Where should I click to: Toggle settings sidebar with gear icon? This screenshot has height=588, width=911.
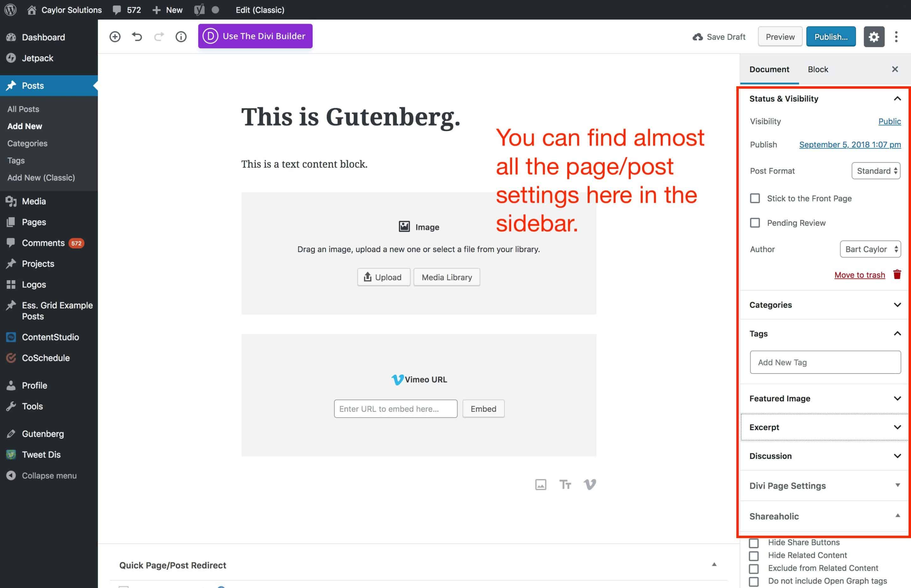point(874,37)
